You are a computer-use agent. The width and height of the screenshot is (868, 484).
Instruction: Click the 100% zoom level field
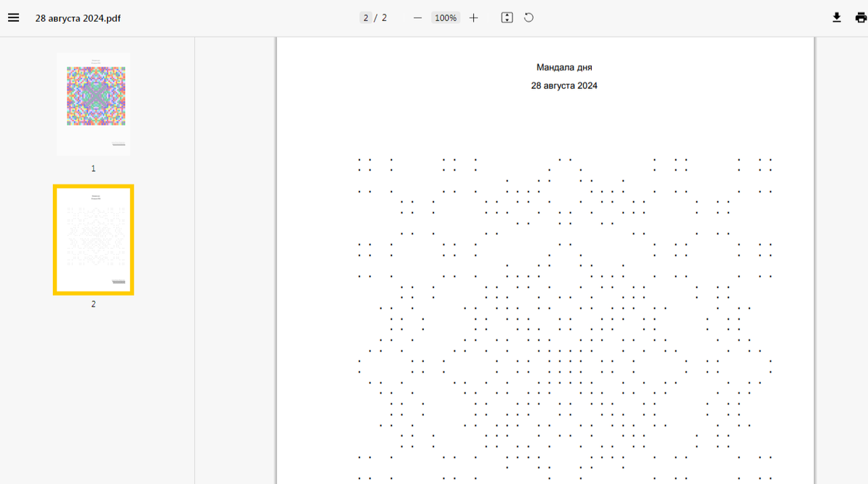(446, 17)
